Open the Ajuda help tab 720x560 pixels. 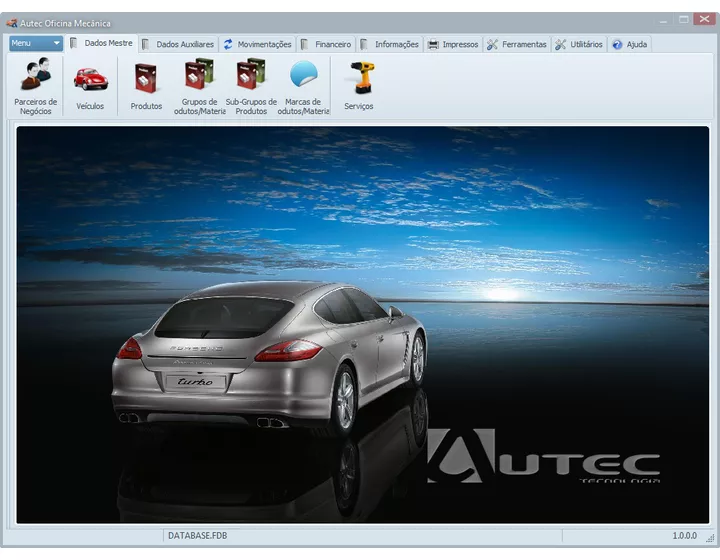pyautogui.click(x=630, y=45)
